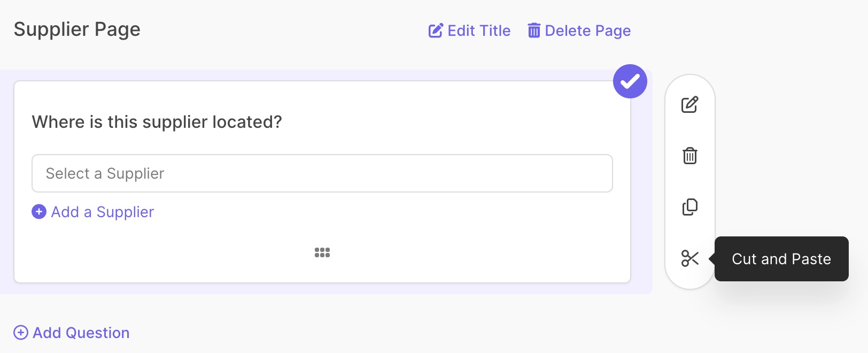Click the Edit Title link
Viewport: 868px width, 353px height.
469,30
